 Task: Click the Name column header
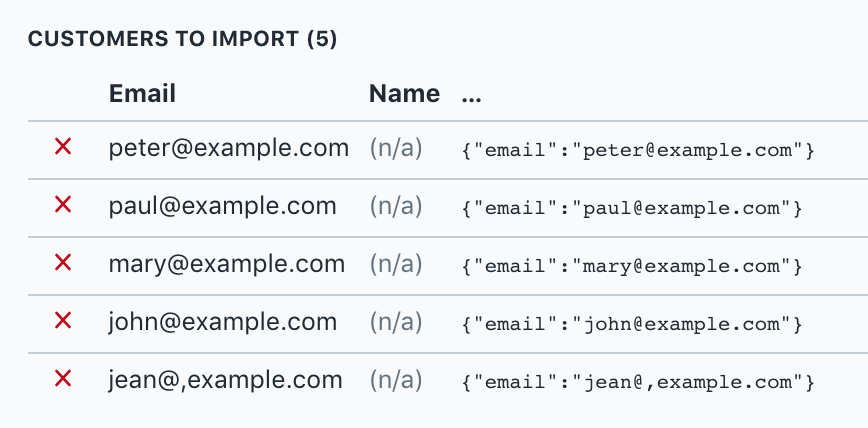tap(404, 94)
